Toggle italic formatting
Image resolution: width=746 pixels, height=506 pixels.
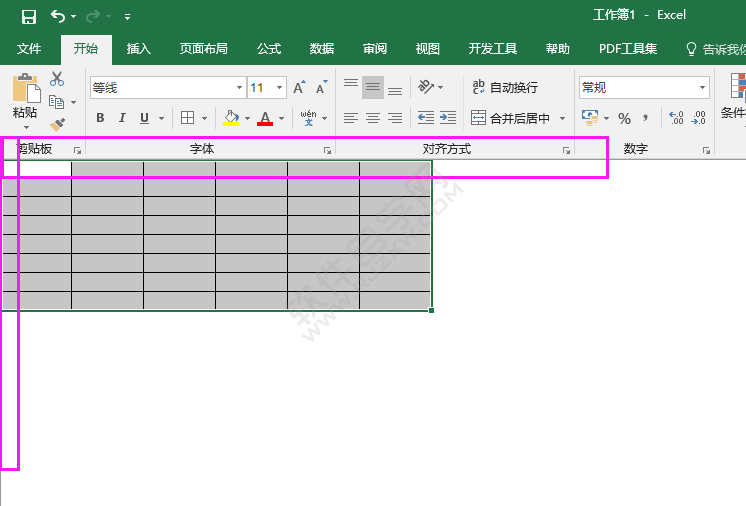(122, 117)
